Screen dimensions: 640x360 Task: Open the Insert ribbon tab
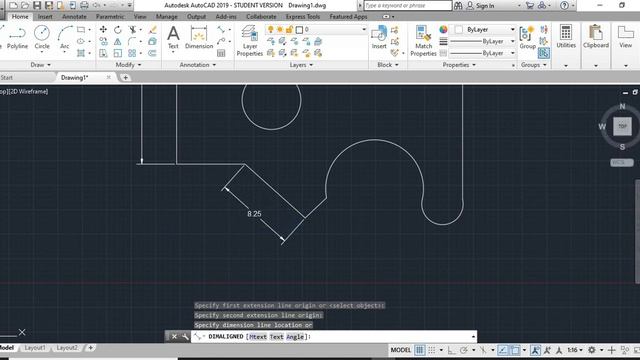point(45,17)
